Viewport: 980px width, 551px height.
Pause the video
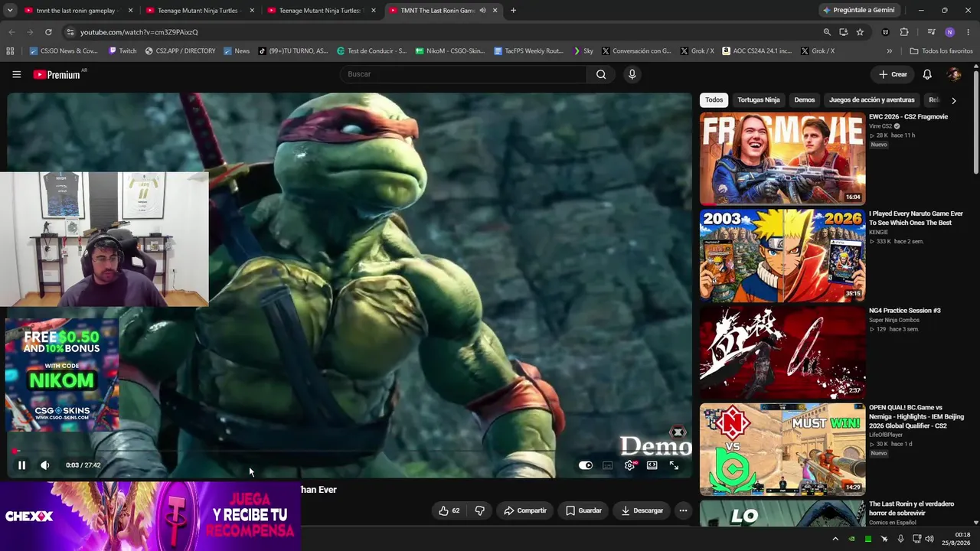(21, 465)
